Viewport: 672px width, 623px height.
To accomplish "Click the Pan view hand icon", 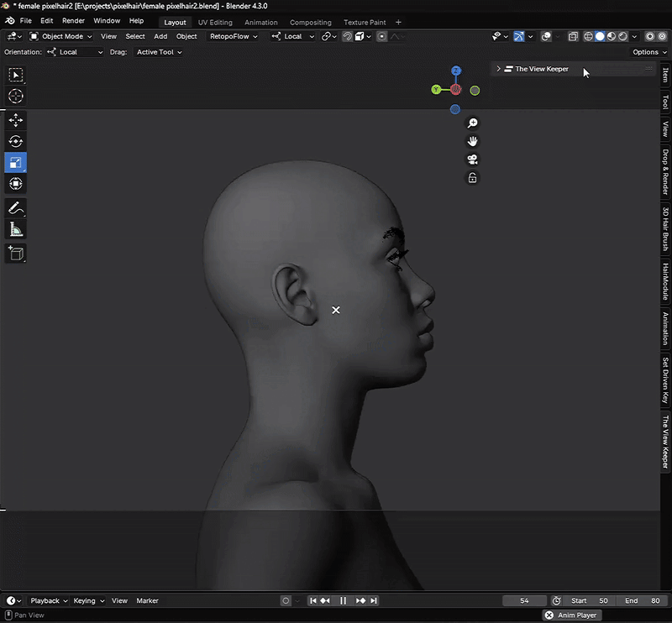I will click(x=472, y=141).
